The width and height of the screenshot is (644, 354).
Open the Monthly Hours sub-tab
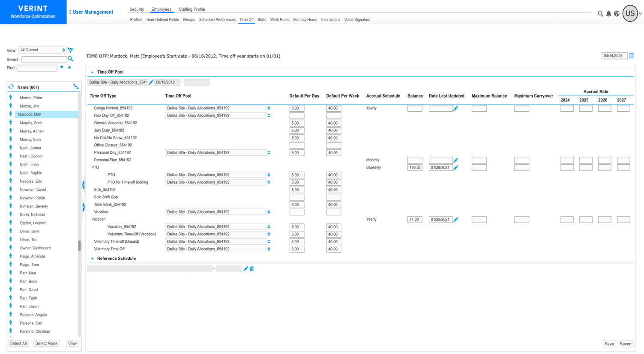point(305,20)
